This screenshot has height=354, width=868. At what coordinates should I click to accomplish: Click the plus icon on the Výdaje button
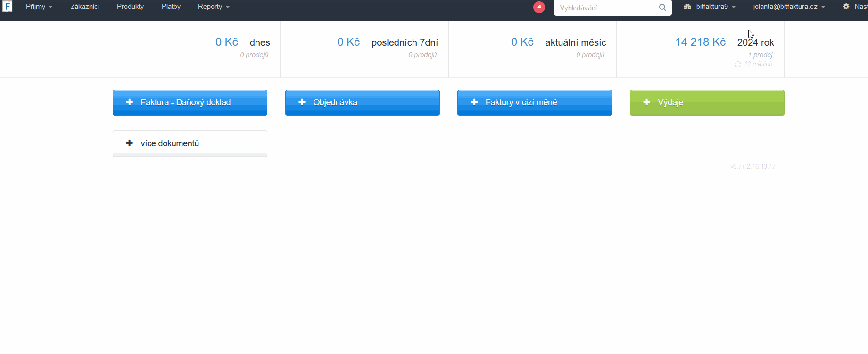pos(647,102)
